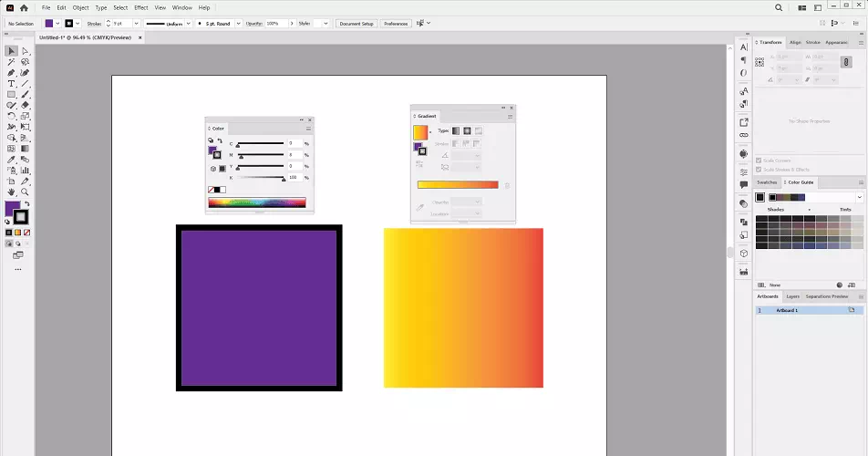Click the gradient slider bar in Gradient panel
The image size is (868, 456).
pyautogui.click(x=458, y=185)
